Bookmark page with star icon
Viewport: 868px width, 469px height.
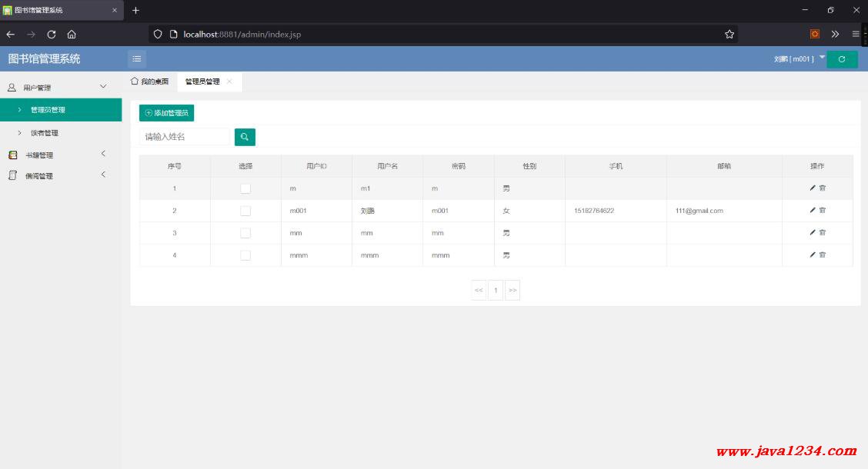pos(729,35)
